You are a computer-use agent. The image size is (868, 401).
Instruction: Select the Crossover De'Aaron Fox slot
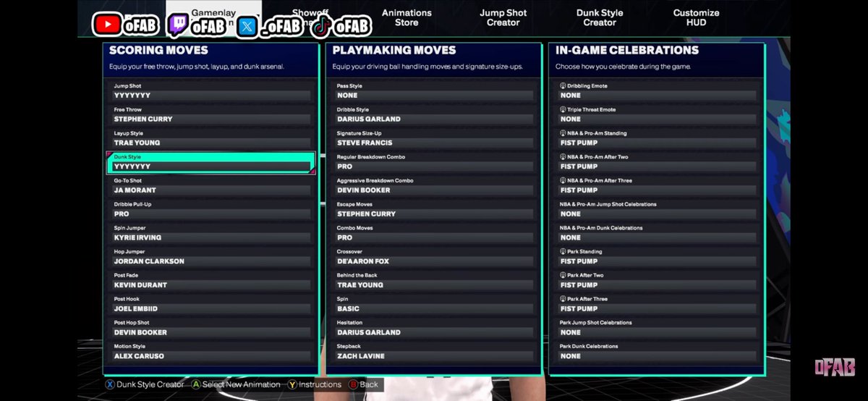click(x=434, y=257)
